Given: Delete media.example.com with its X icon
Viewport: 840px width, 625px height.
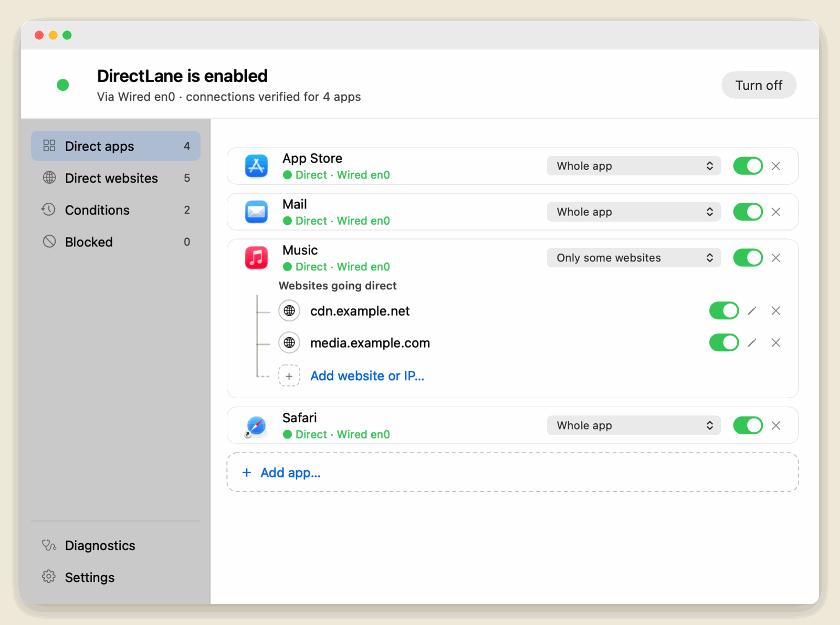Looking at the screenshot, I should [776, 343].
